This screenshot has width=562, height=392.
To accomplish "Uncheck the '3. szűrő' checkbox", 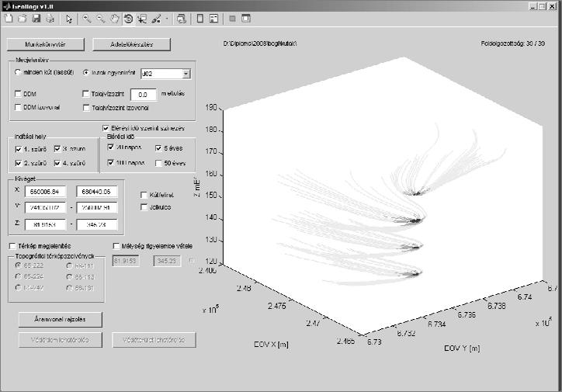I will pos(57,149).
